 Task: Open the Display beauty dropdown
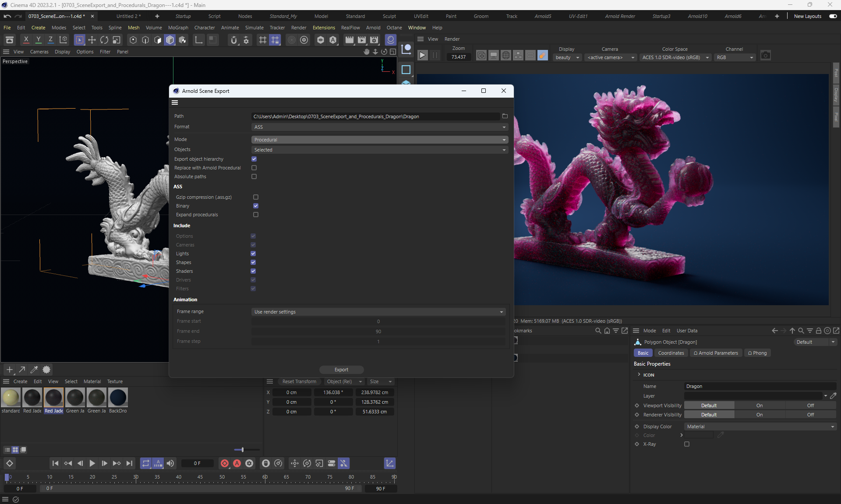567,58
